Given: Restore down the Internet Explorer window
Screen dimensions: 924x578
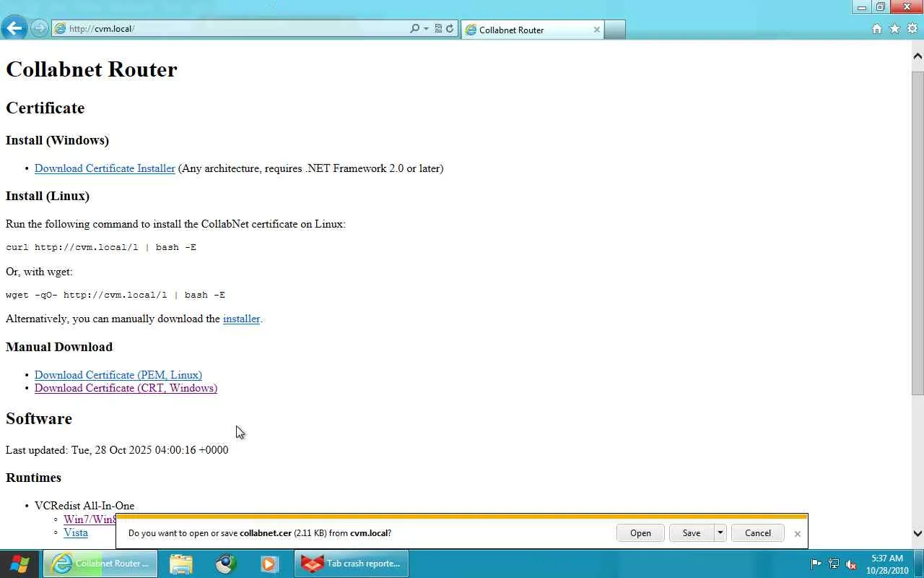Looking at the screenshot, I should pos(880,7).
